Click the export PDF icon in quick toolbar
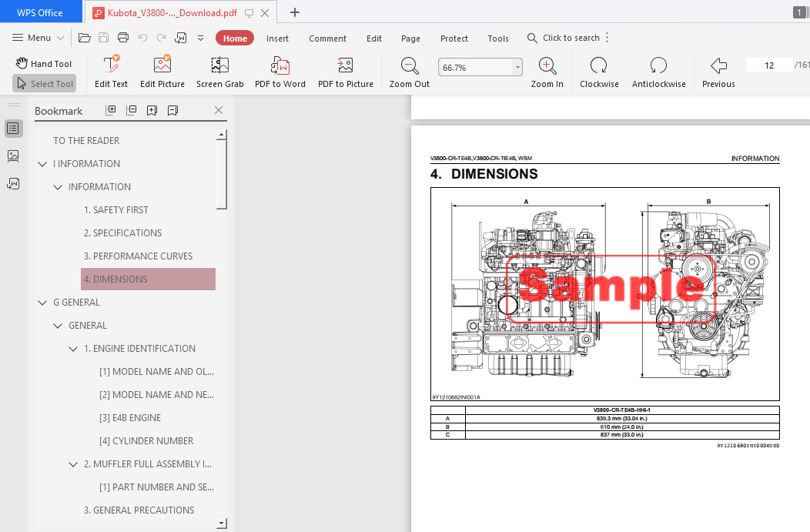This screenshot has width=810, height=532. click(x=181, y=38)
